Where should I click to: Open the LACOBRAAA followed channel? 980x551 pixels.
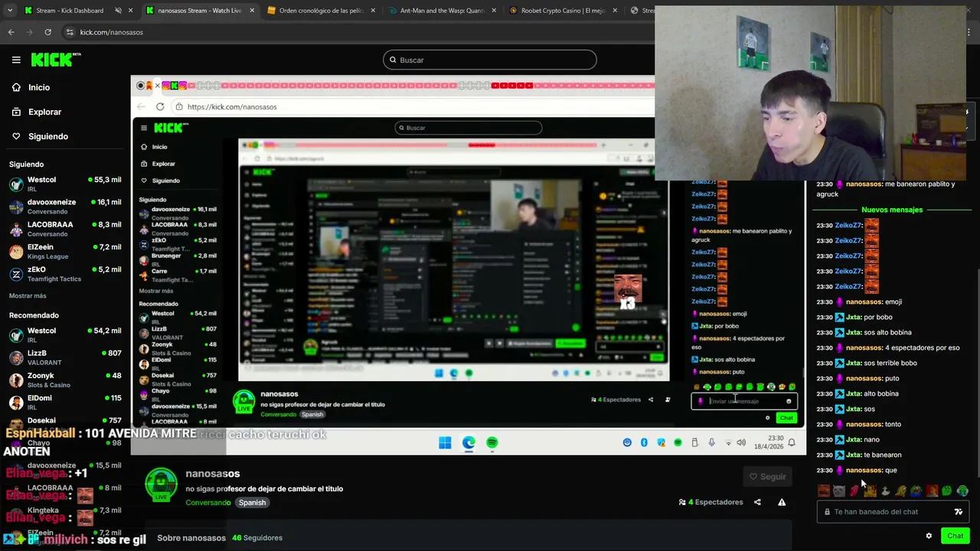point(65,229)
